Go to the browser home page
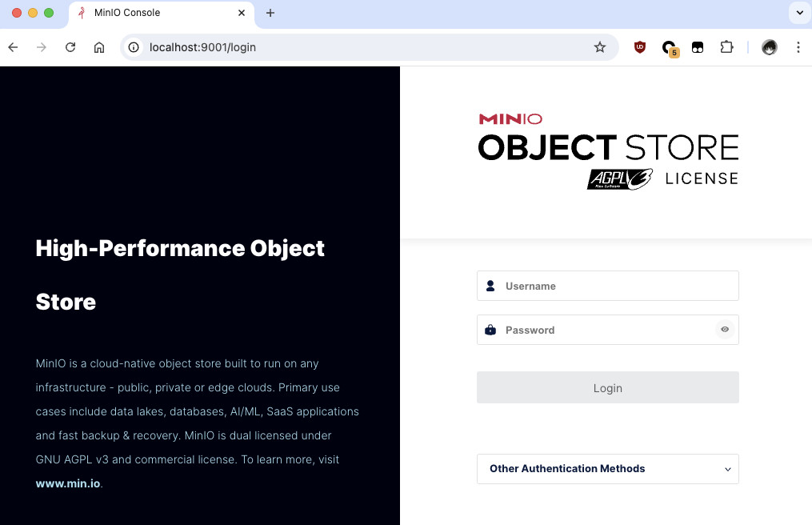812x525 pixels. click(99, 47)
